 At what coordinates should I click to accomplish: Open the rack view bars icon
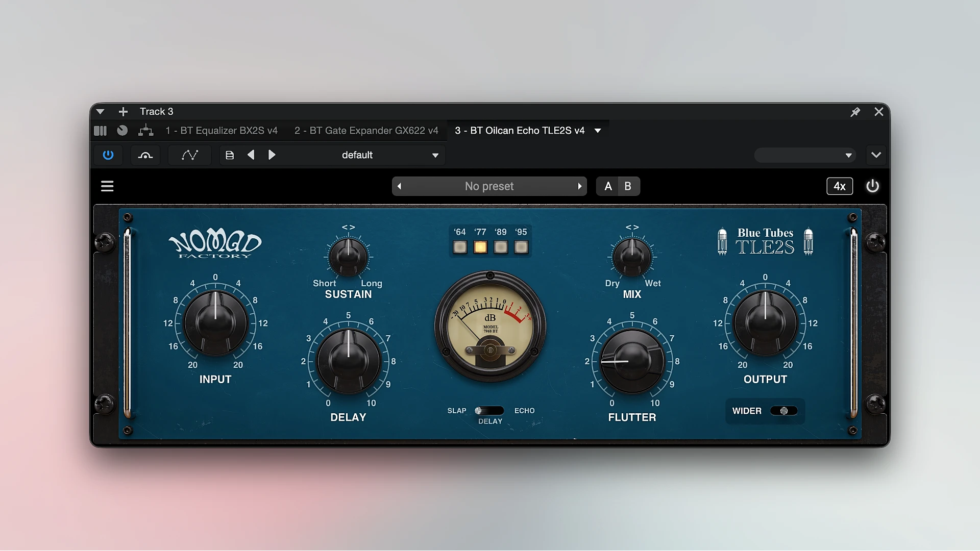(x=101, y=131)
